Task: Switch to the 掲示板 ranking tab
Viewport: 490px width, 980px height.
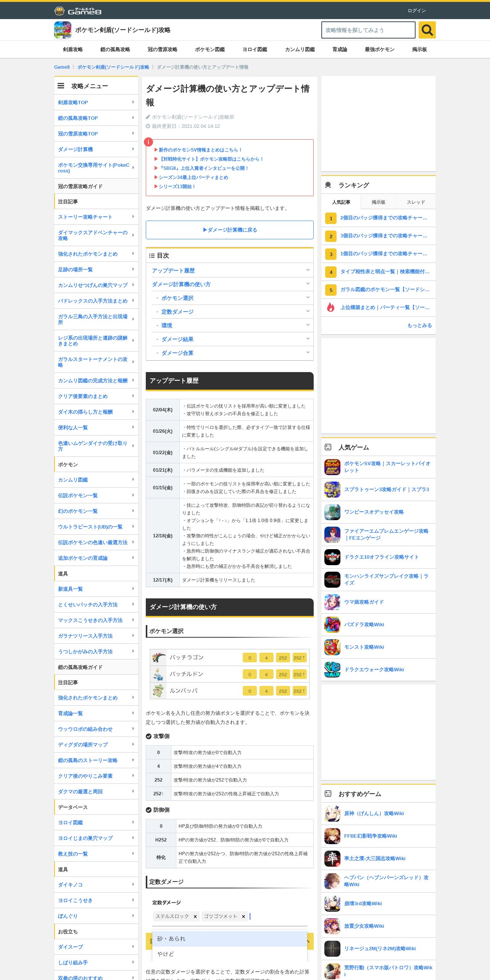Action: [379, 202]
